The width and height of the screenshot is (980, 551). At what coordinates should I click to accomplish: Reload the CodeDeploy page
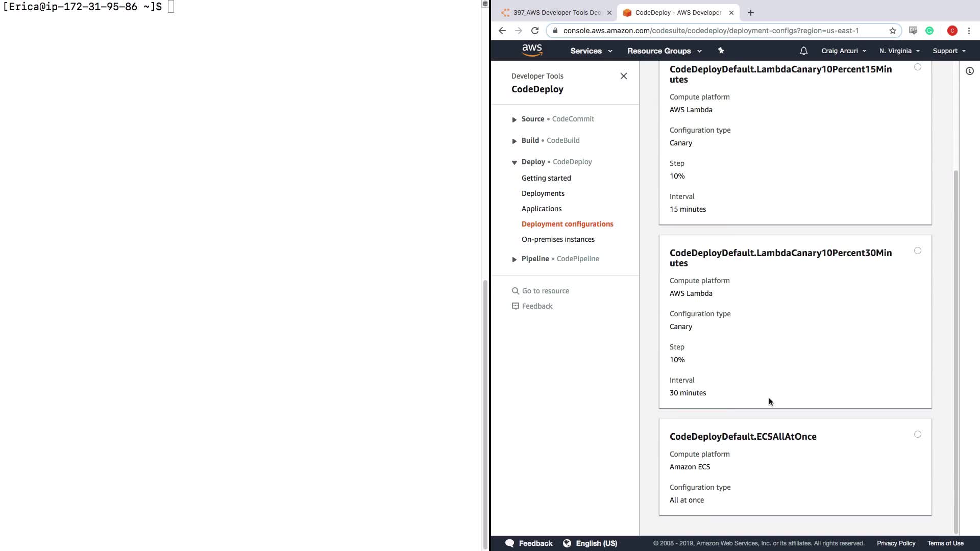[x=535, y=31]
